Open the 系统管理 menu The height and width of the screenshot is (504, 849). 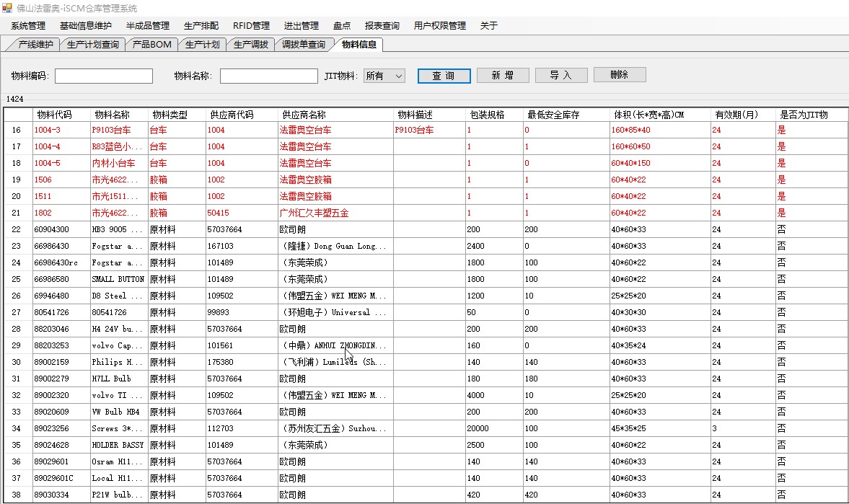tap(28, 25)
